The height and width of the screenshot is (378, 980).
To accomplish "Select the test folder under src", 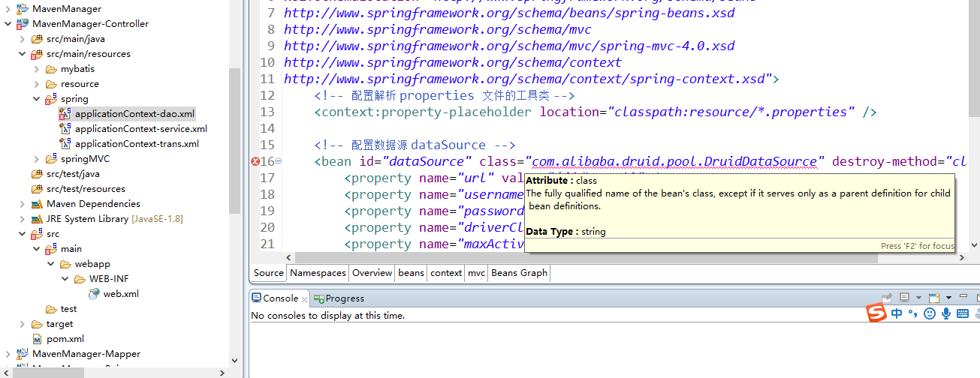I will tap(68, 309).
